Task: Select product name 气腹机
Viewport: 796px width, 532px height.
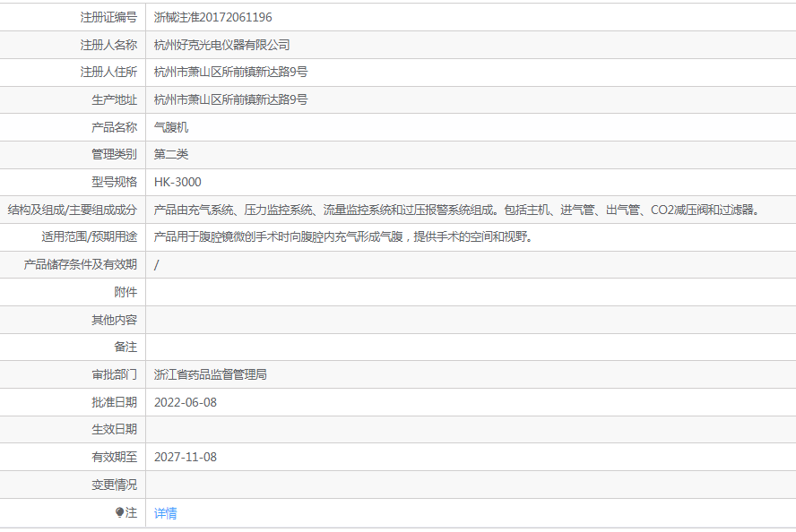Action: 171,127
